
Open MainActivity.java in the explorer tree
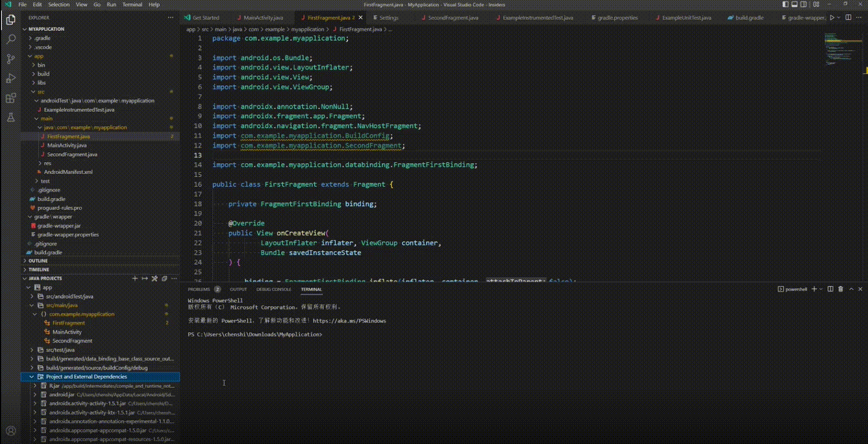(67, 145)
